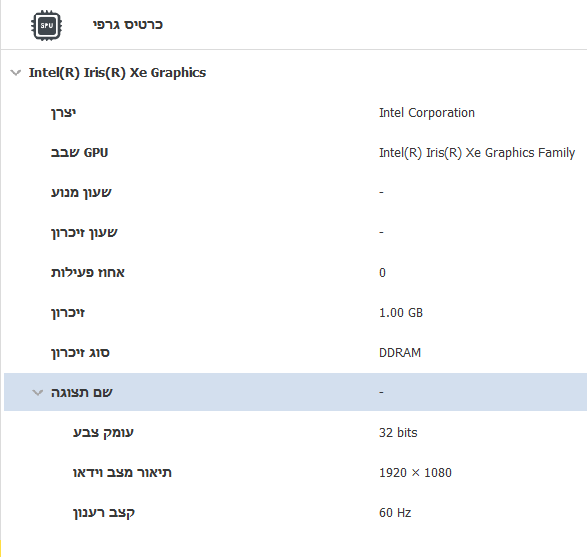The image size is (587, 557).
Task: Click Intel(R) Iris(R) Xe Graphics Family value
Action: tap(477, 153)
